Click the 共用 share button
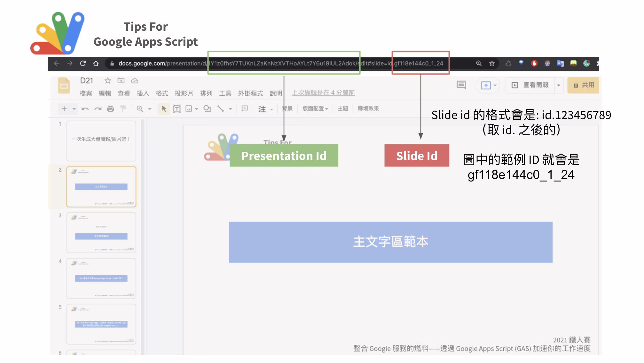This screenshot has height=363, width=644. point(583,85)
